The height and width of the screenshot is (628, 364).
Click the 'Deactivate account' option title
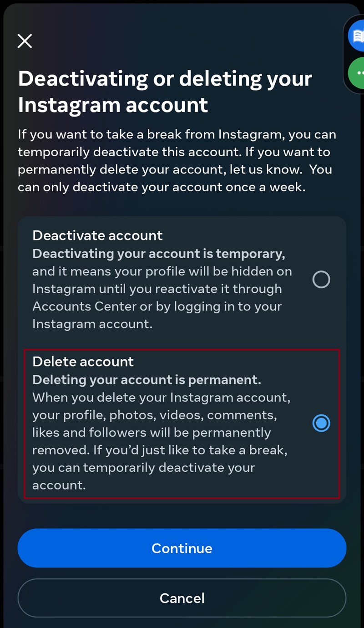97,235
